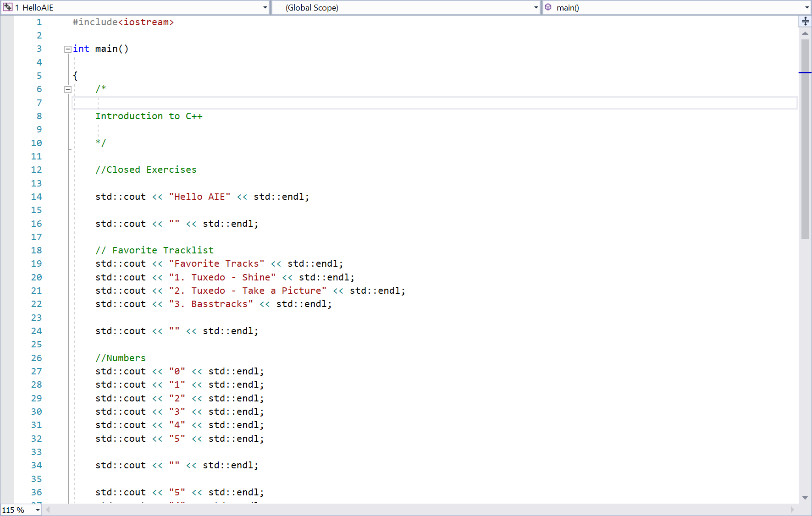The width and height of the screenshot is (812, 516).
Task: Click the 'Introduction to C++' comment
Action: point(149,116)
